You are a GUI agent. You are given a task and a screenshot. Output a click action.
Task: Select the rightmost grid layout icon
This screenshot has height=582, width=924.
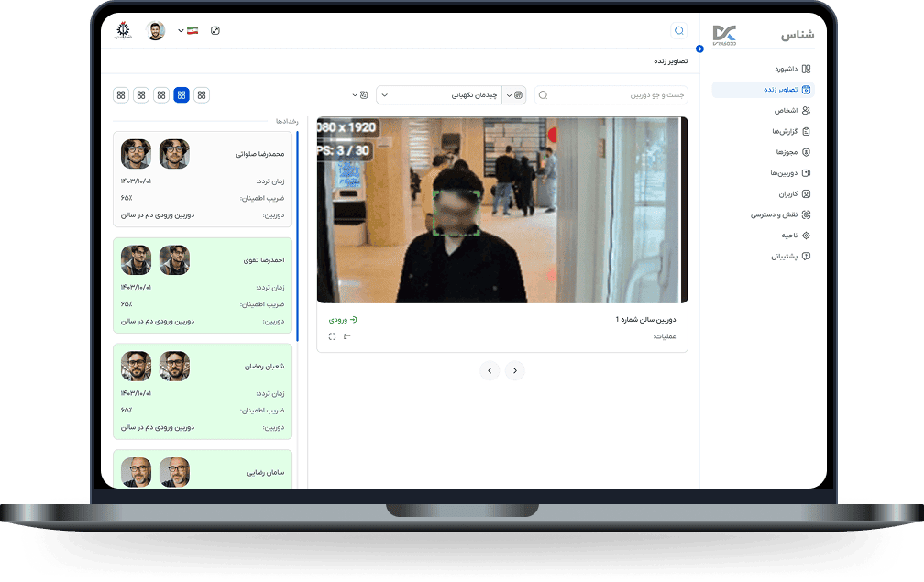click(202, 94)
